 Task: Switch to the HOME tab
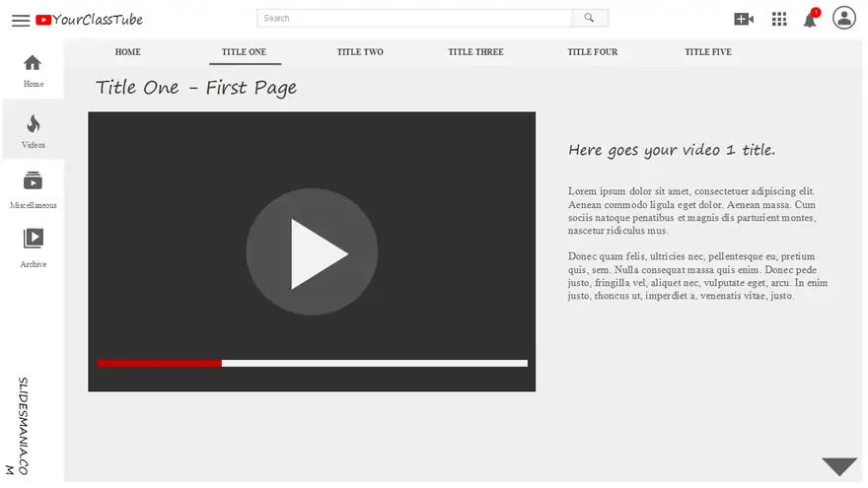point(128,52)
